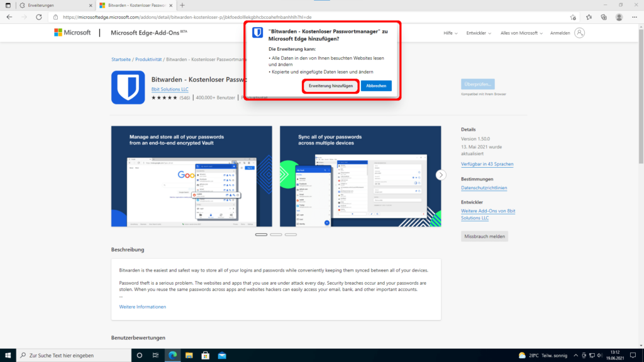Click the Forward navigation arrow
Image resolution: width=644 pixels, height=362 pixels.
tap(24, 17)
